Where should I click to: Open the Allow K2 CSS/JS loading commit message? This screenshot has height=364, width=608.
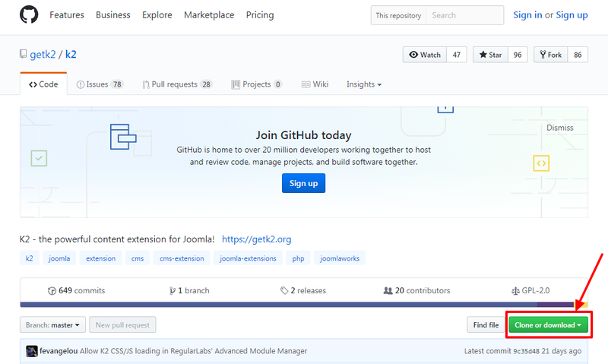(194, 351)
